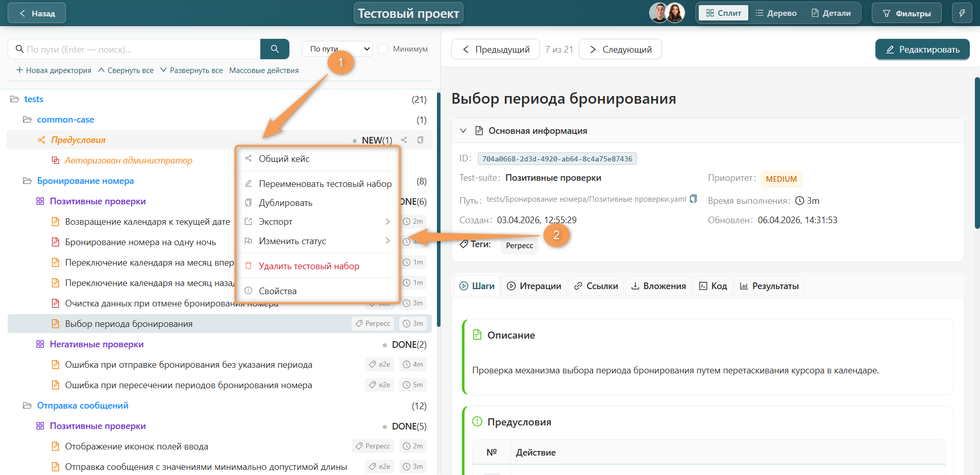The height and width of the screenshot is (475, 980).
Task: Collapse the Бронирование номера folder
Action: [28, 181]
